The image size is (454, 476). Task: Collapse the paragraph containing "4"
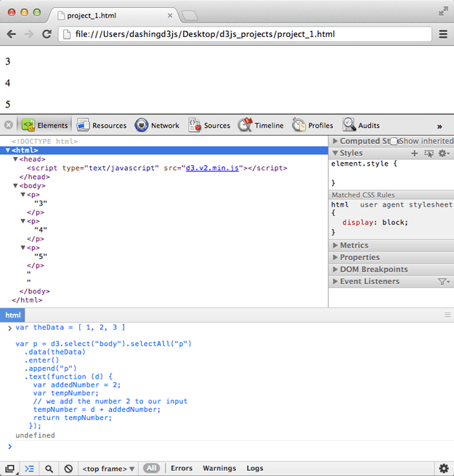click(x=23, y=221)
